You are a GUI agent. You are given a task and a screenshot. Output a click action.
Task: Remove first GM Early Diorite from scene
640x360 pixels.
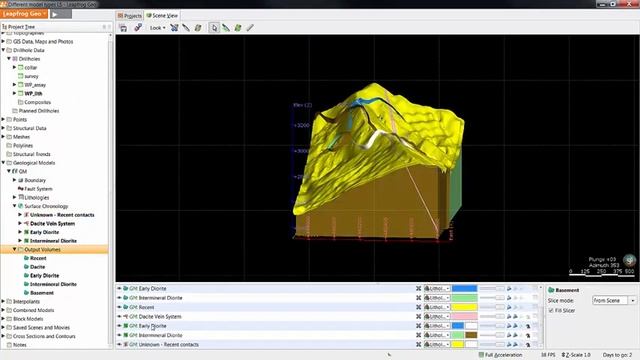418,288
